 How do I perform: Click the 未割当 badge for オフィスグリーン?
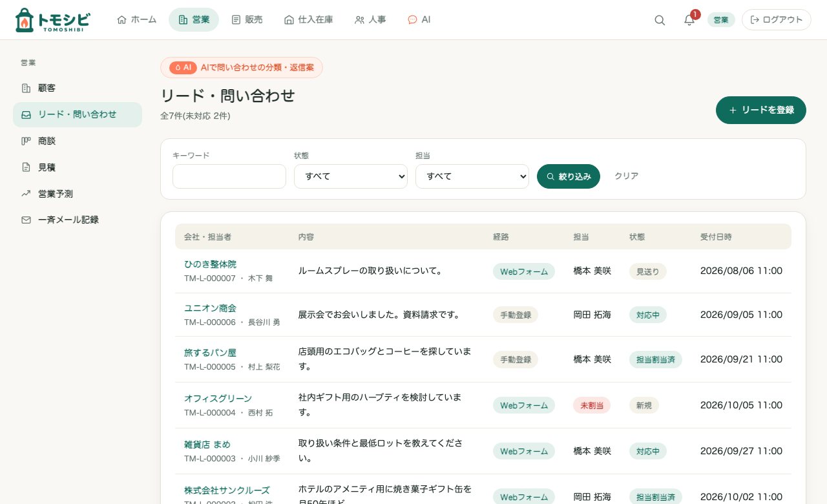pyautogui.click(x=592, y=405)
